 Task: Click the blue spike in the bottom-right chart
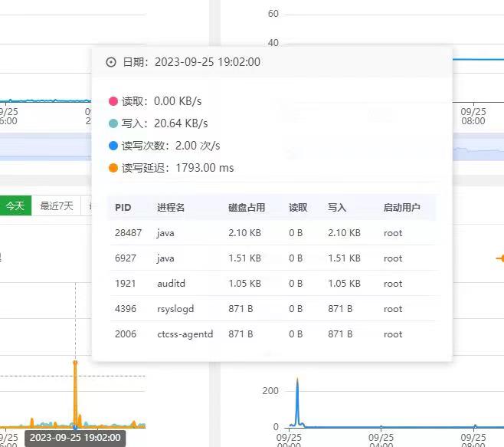coord(297,403)
